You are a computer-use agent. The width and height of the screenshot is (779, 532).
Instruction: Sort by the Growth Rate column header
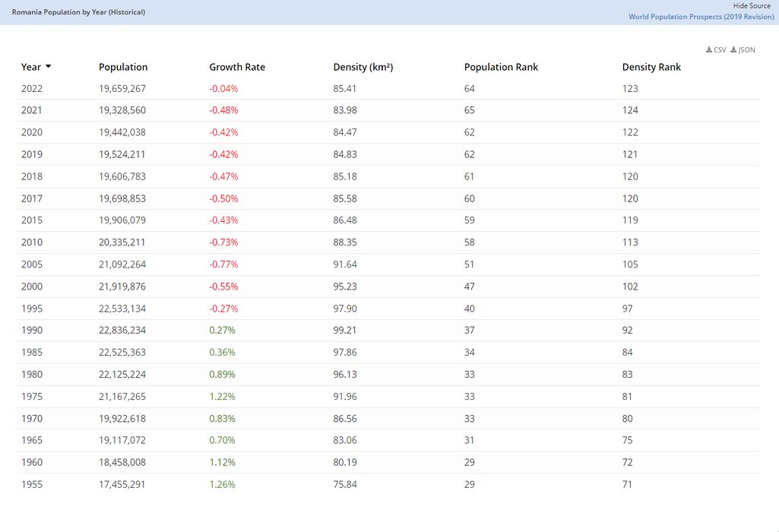click(x=237, y=67)
